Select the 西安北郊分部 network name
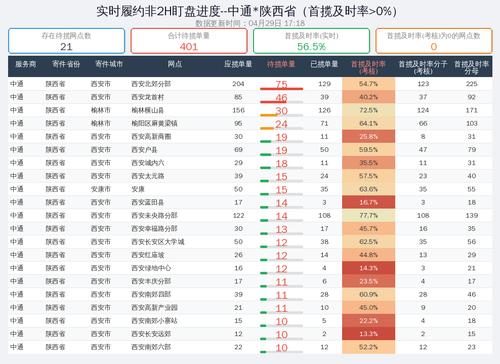 pos(151,84)
